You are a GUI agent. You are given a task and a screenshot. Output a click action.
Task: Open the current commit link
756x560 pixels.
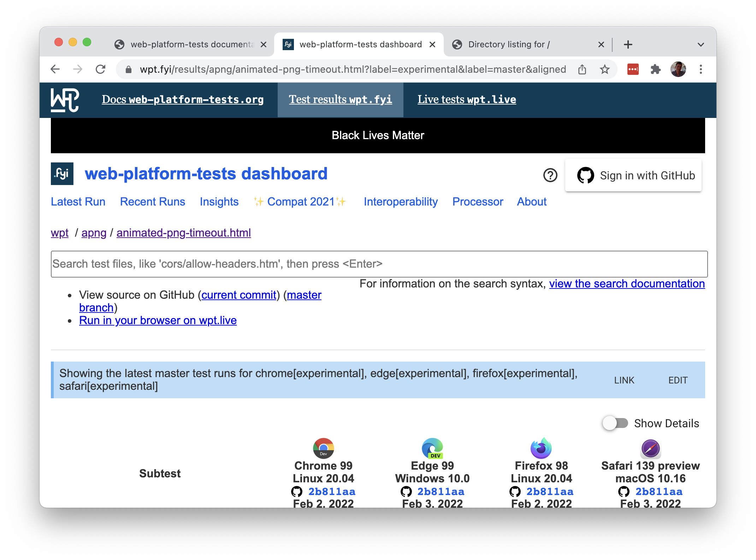coord(239,295)
